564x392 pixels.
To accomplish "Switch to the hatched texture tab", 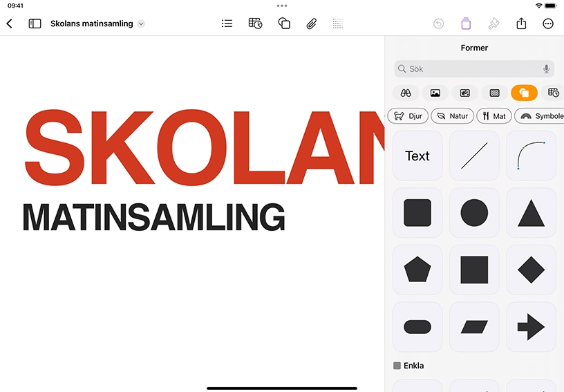I will click(495, 93).
